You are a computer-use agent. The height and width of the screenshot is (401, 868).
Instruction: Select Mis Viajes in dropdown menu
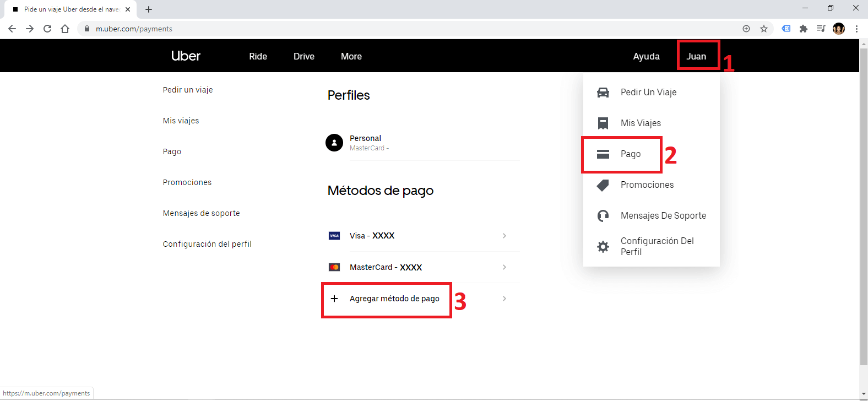[652, 123]
